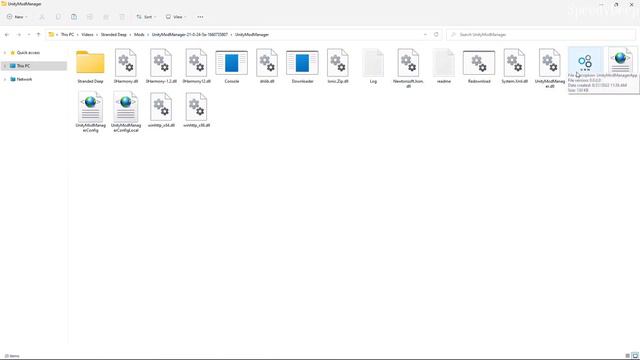
Task: Go forward with the Forward arrow
Action: [x=19, y=35]
